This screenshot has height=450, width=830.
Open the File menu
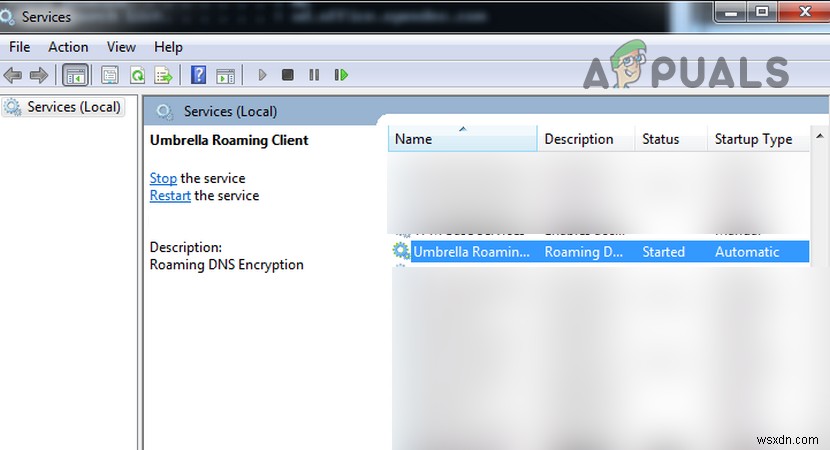tap(20, 47)
